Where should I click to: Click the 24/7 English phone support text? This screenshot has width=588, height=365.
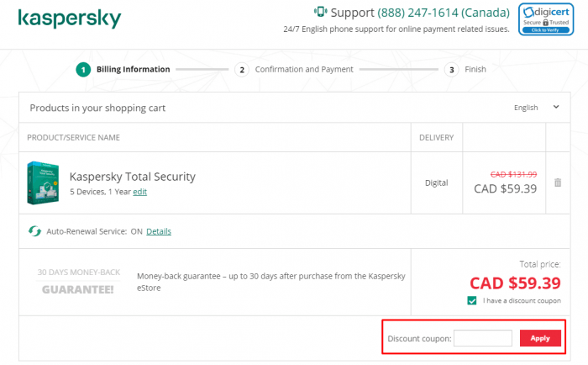[396, 29]
